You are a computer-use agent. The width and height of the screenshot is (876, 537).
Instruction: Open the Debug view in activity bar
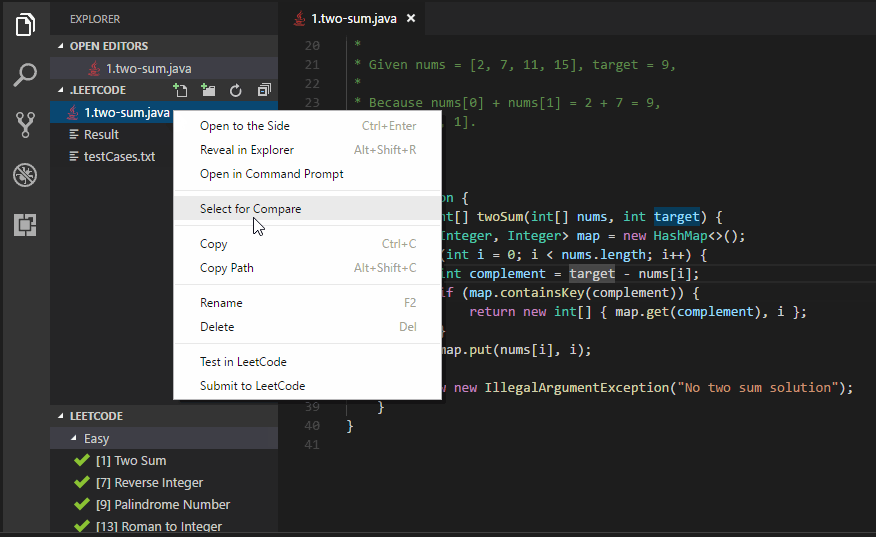click(x=25, y=175)
